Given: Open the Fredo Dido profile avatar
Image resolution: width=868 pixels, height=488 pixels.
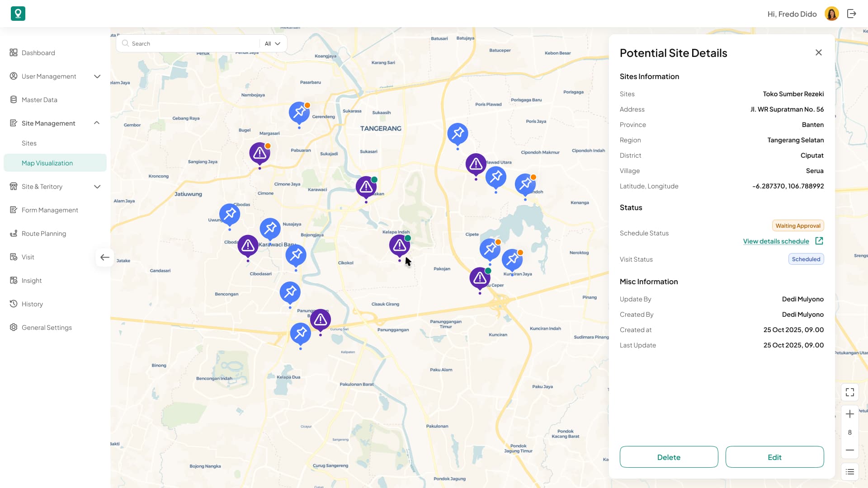Looking at the screenshot, I should click(x=832, y=14).
